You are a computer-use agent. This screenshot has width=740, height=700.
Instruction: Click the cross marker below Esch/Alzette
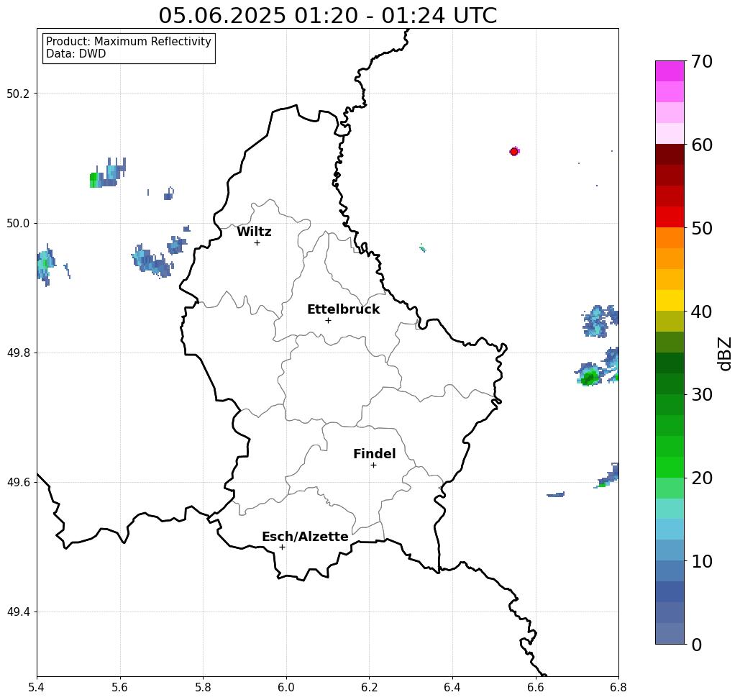pos(282,547)
